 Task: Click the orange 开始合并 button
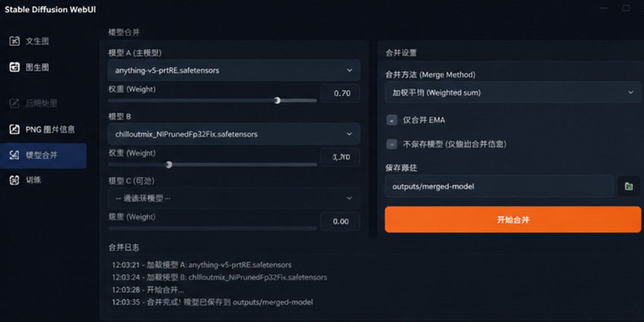click(512, 220)
